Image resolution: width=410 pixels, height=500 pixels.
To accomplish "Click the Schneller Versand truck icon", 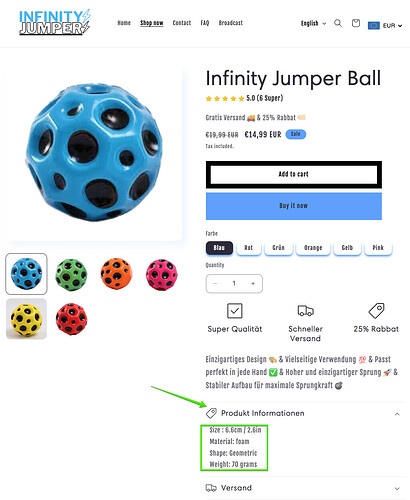I will [305, 311].
